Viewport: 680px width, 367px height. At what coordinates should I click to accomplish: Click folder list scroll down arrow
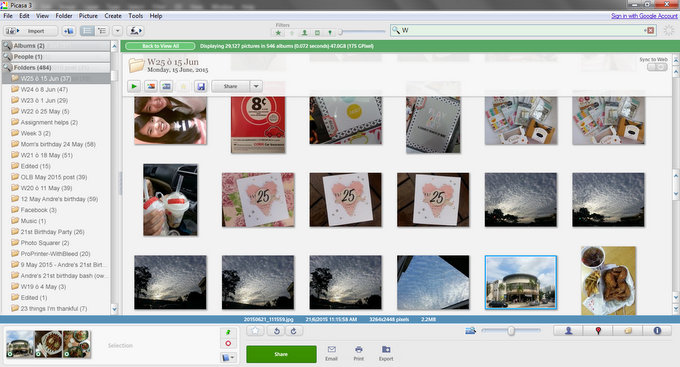tap(114, 309)
